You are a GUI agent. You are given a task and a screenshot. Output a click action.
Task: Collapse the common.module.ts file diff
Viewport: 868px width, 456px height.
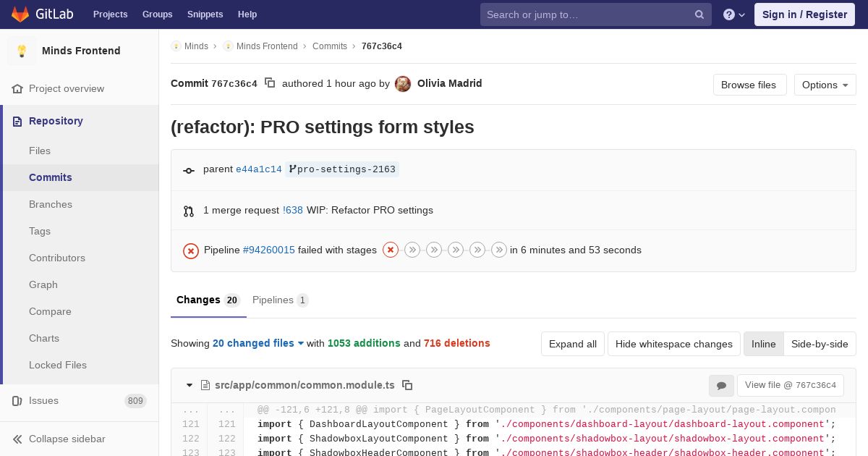(x=190, y=385)
